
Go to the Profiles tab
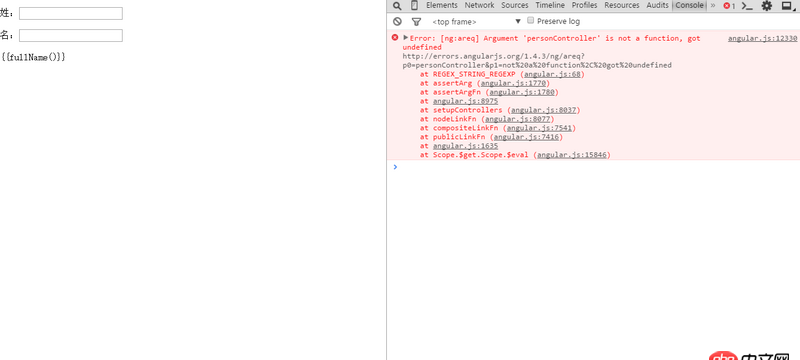584,5
